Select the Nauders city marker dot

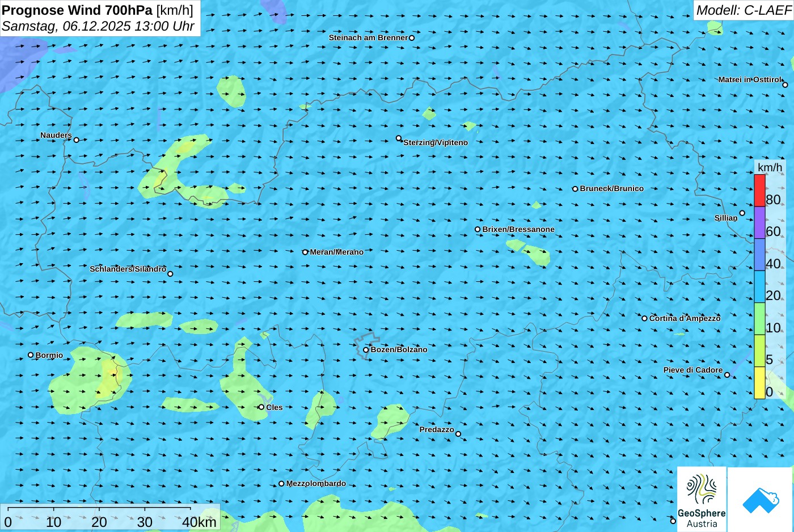[x=77, y=140]
